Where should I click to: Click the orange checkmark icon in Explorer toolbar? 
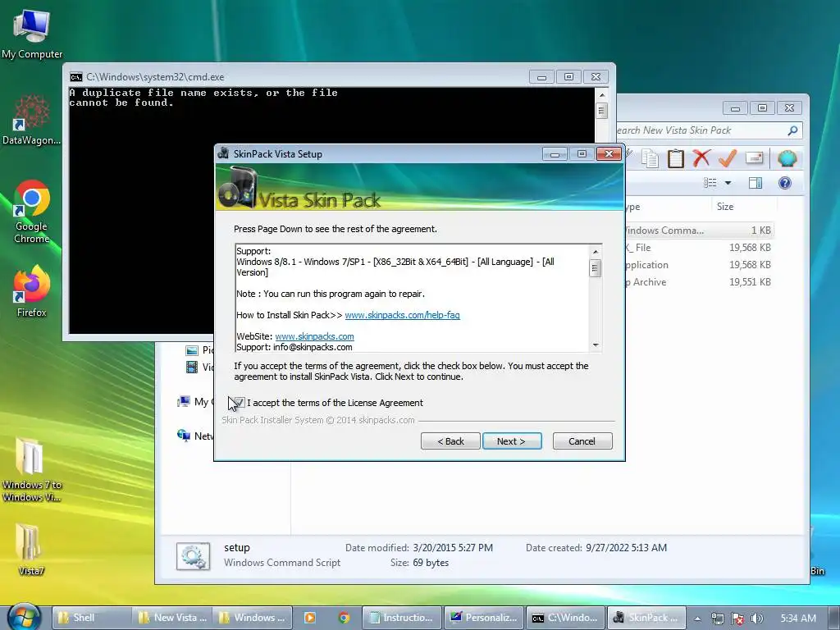tap(727, 158)
